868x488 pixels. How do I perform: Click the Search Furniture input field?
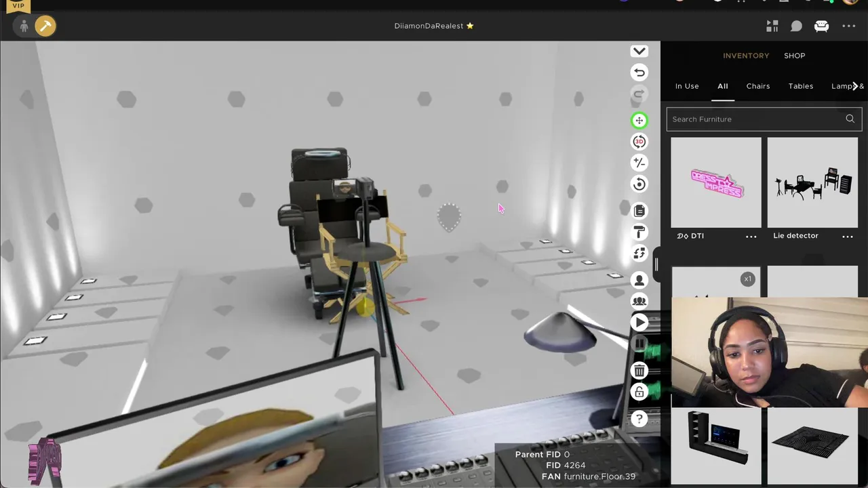(x=764, y=119)
